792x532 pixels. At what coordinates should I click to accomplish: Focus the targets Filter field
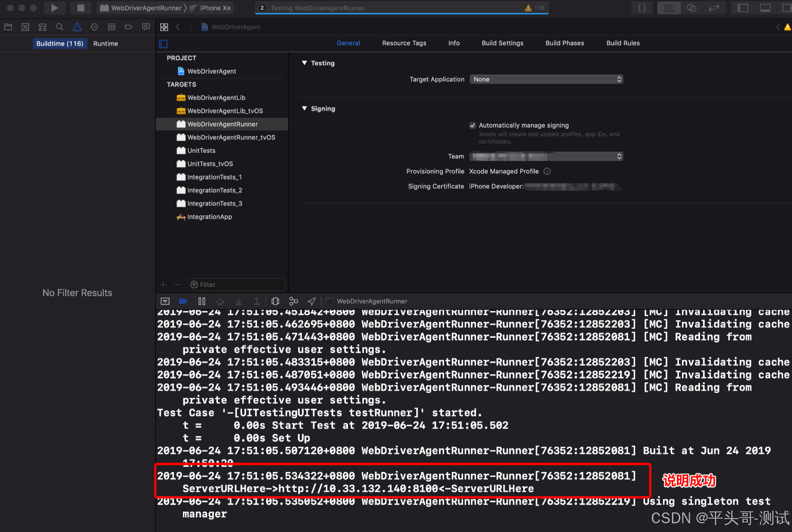[236, 284]
